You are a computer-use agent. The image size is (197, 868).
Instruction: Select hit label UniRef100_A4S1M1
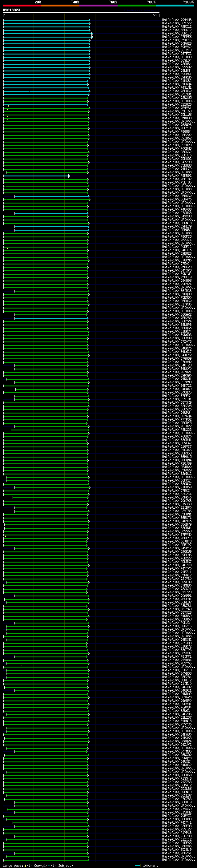177,88
